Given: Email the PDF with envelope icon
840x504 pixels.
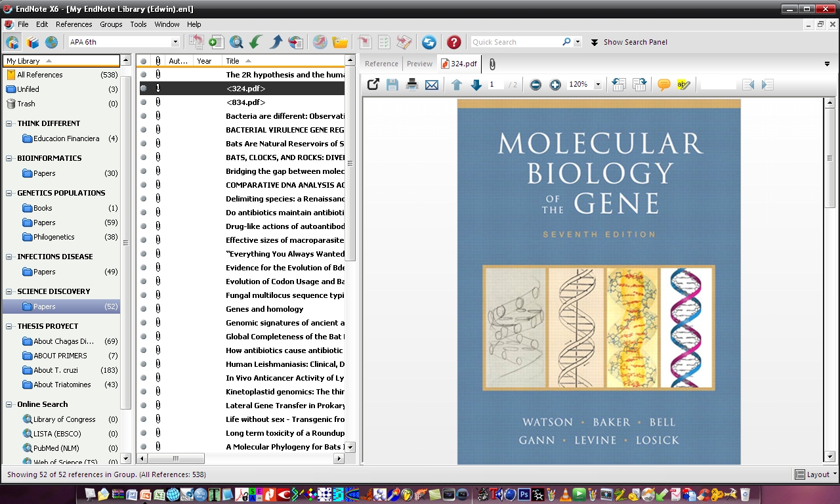Looking at the screenshot, I should [x=432, y=84].
